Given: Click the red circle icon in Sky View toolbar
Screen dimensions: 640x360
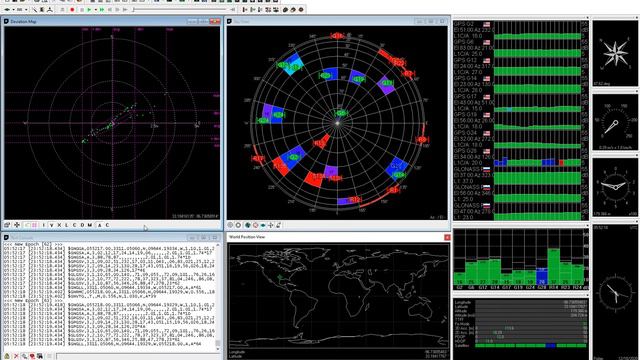Looking at the screenshot, I should (256, 225).
